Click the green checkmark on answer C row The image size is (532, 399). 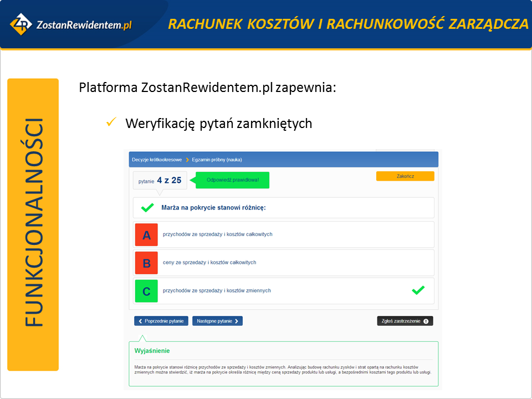coord(418,290)
